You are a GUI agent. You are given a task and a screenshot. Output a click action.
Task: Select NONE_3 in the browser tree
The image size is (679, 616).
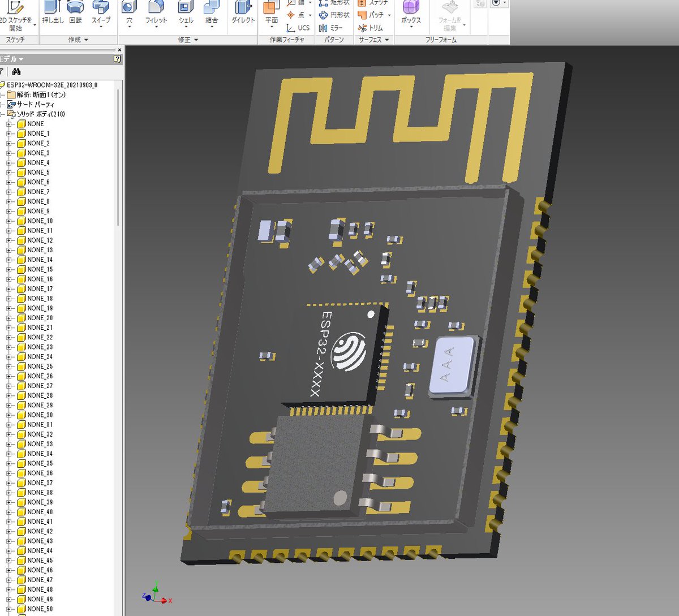38,153
